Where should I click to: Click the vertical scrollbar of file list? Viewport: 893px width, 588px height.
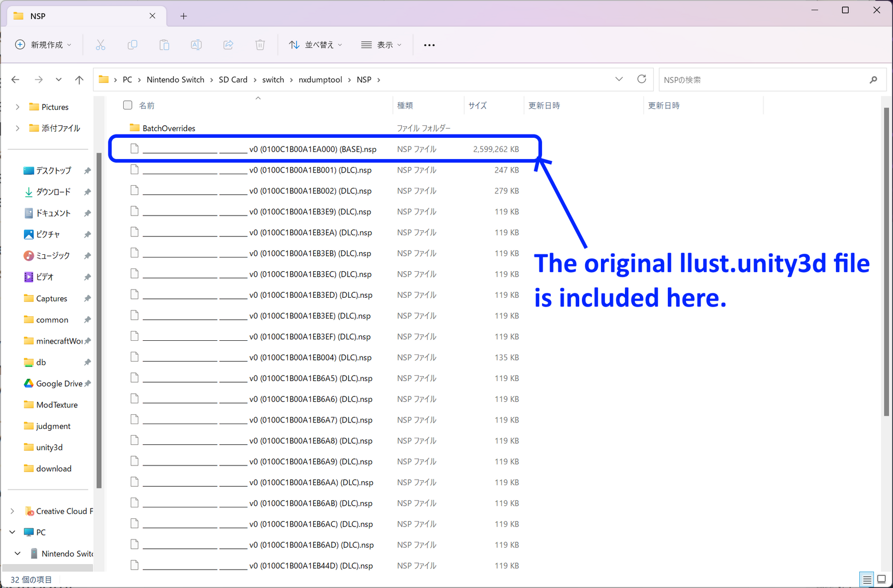886,261
